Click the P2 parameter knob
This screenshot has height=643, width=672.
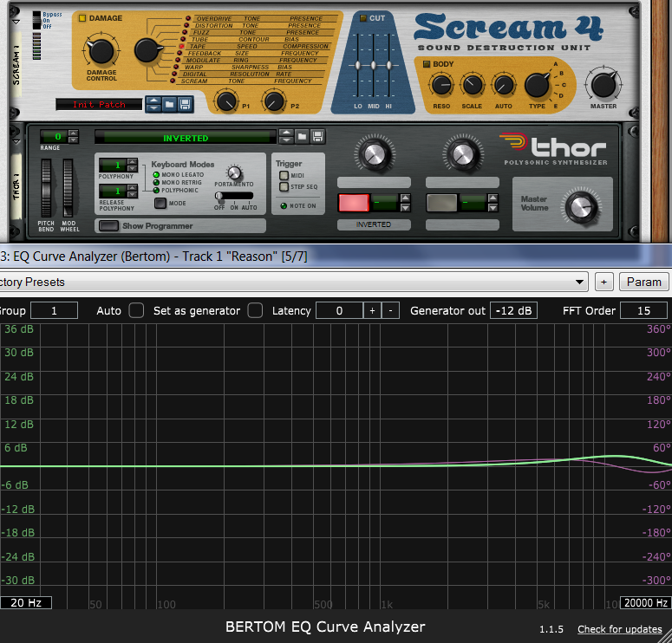coord(274,101)
